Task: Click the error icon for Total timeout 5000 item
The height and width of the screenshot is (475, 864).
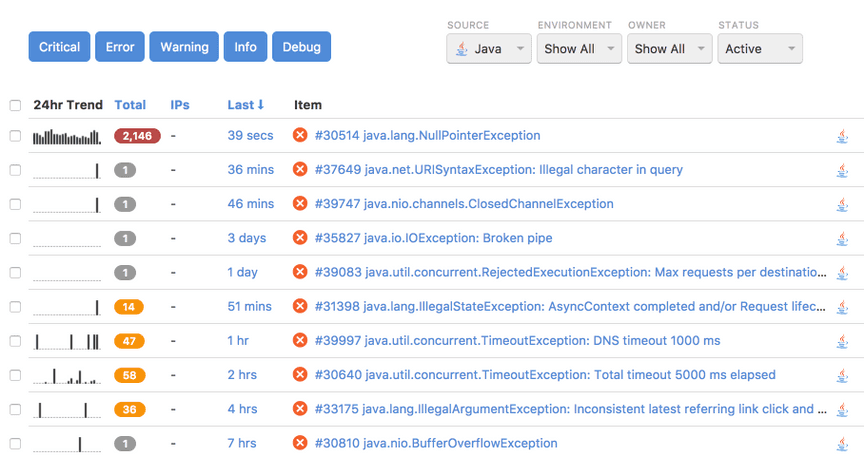Action: [300, 375]
